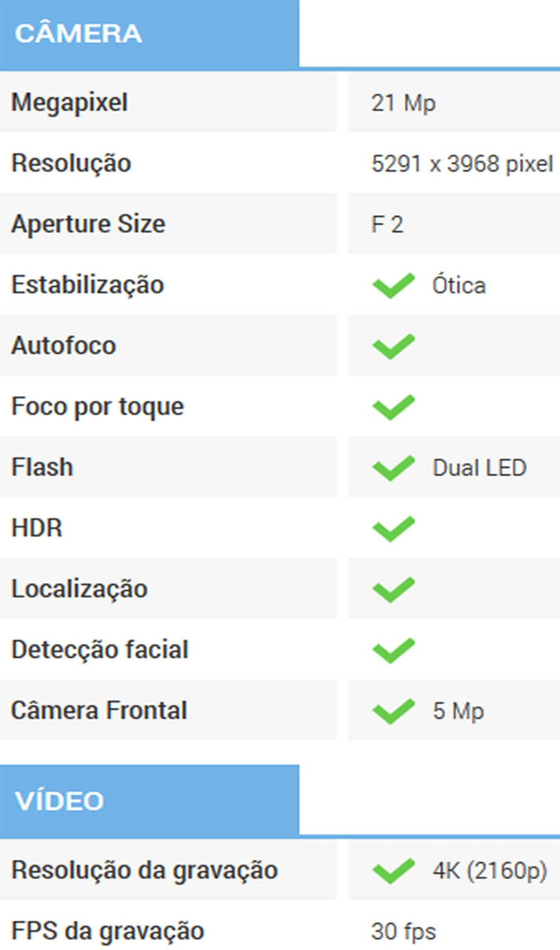Click the HDR green checkmark icon
Image resolution: width=560 pixels, height=950 pixels.
pos(393,528)
